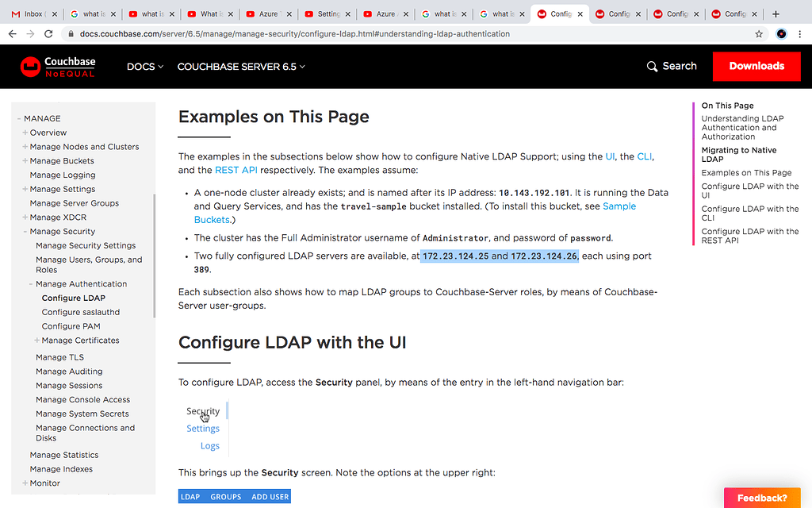Open Search using the magnifier icon
This screenshot has width=812, height=508.
pyautogui.click(x=652, y=67)
